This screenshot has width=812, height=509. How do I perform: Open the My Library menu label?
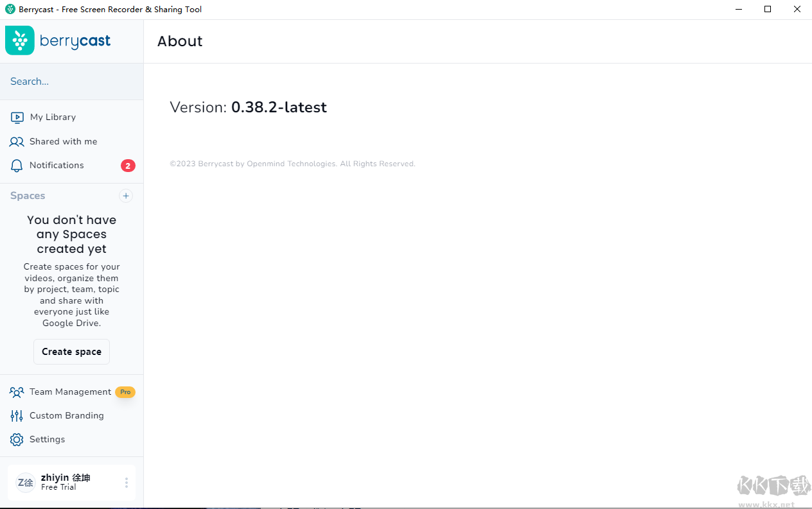tap(53, 117)
